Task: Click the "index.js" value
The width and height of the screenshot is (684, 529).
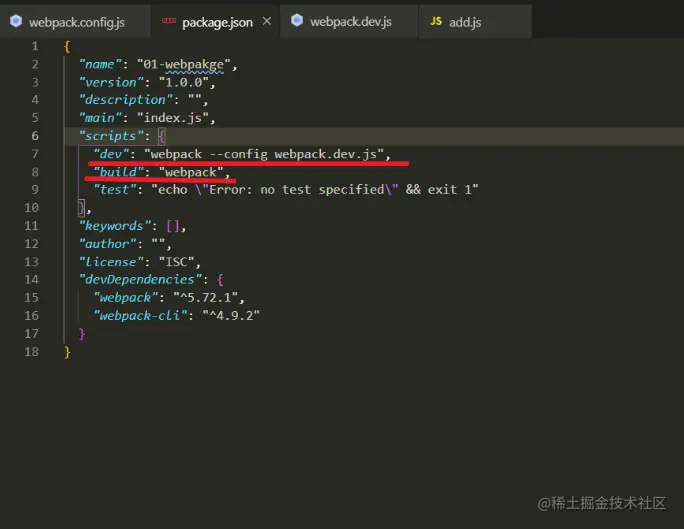Action: (x=173, y=118)
